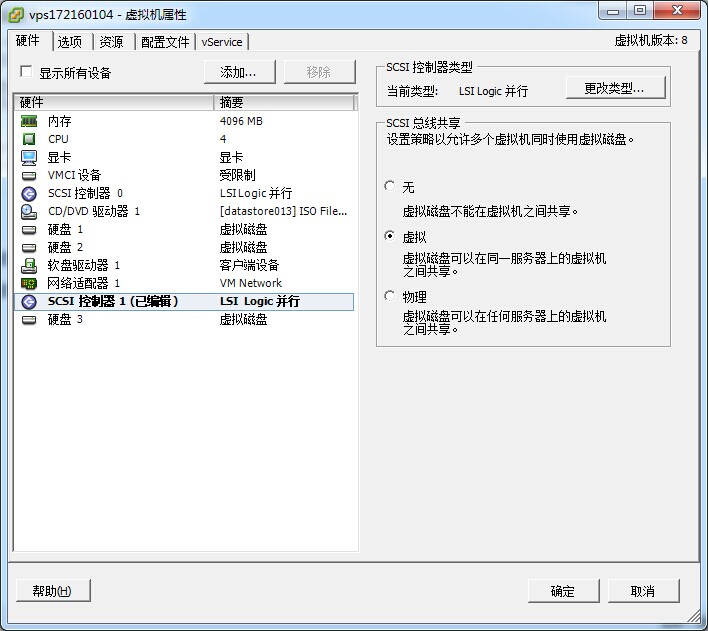This screenshot has width=708, height=631.
Task: Click the 帮助(H) button
Action: click(x=53, y=591)
